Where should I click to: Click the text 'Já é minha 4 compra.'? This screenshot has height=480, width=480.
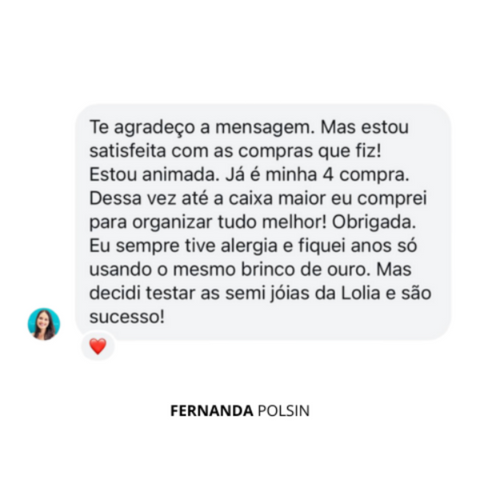click(317, 175)
